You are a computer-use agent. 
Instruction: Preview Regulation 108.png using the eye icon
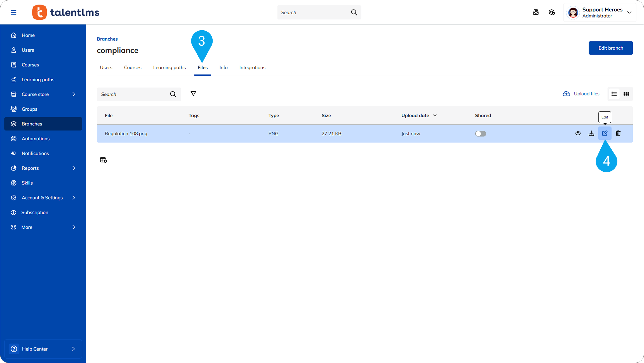578,133
